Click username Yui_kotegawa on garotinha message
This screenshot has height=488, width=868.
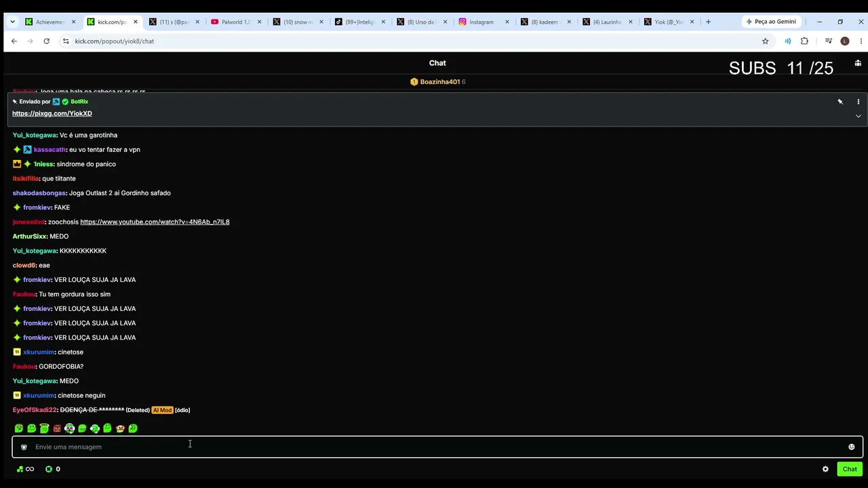click(x=34, y=136)
